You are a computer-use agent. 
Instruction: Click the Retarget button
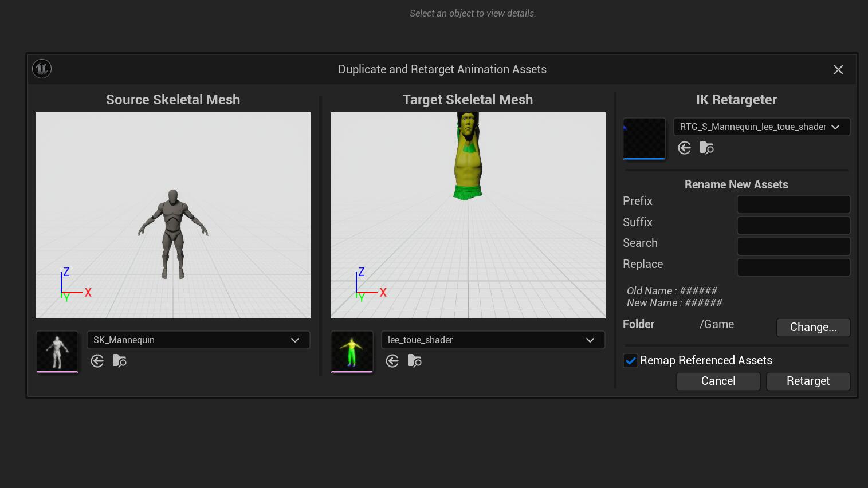click(x=808, y=381)
